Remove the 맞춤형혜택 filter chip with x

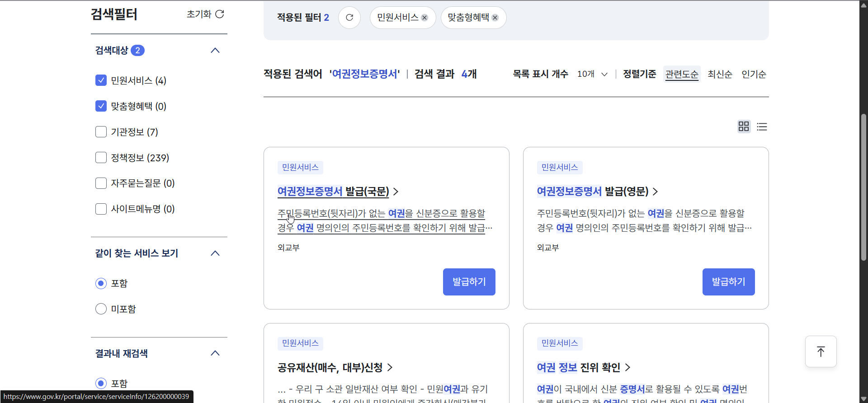point(495,18)
